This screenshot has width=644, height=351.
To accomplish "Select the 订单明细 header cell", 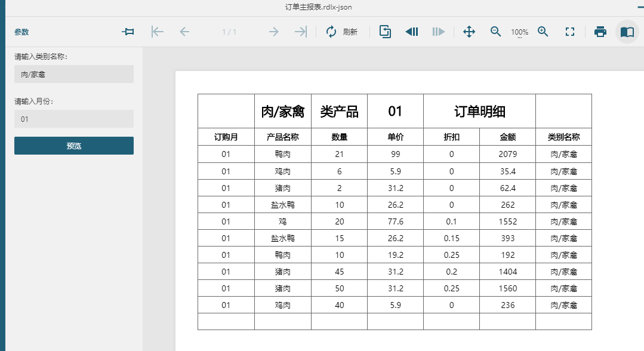I will [479, 112].
